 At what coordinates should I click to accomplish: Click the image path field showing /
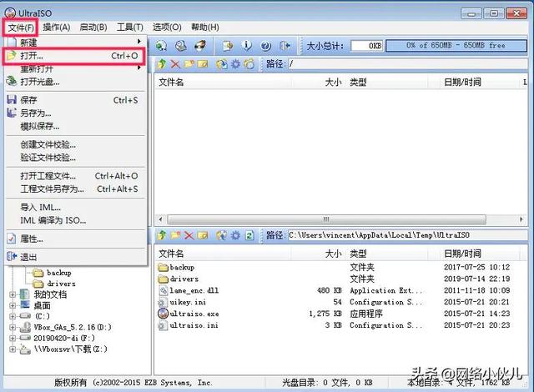pos(408,63)
